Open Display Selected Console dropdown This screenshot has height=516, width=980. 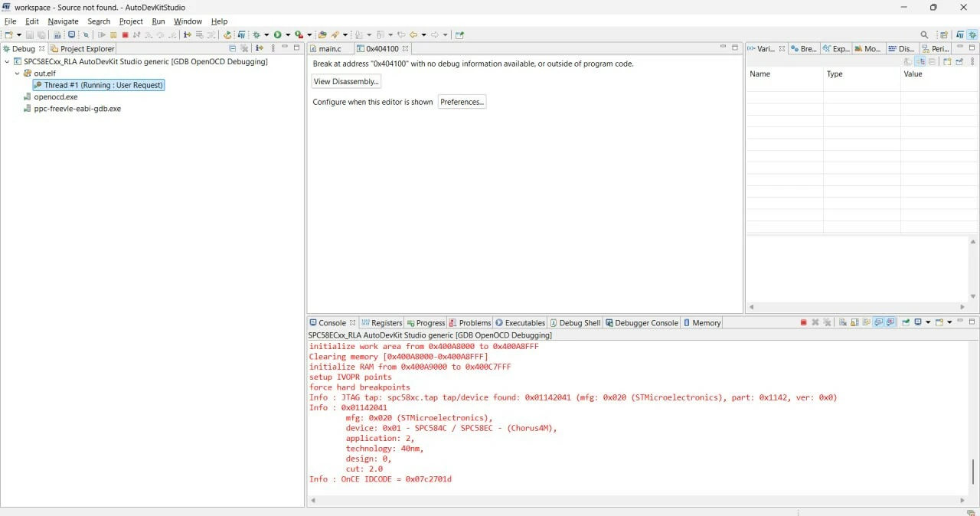point(928,322)
